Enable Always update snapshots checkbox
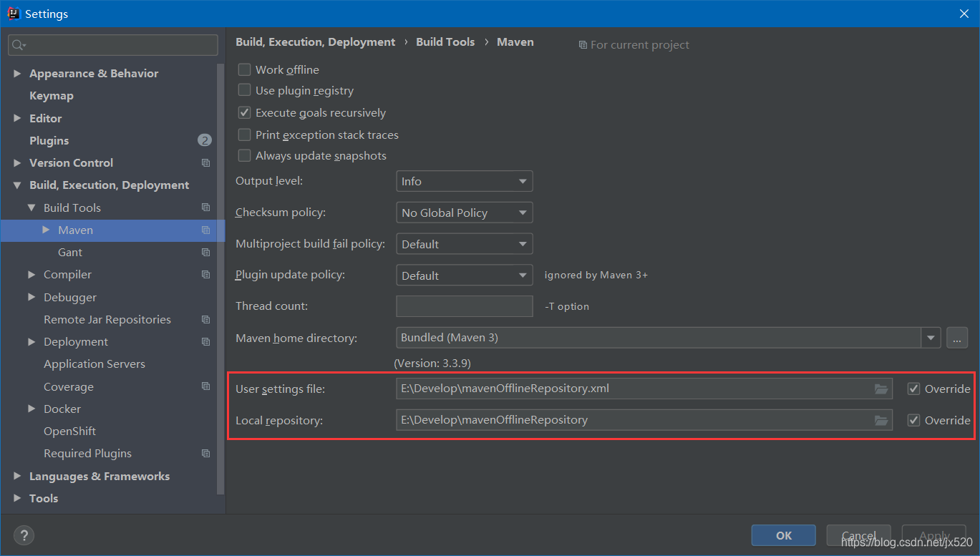 pos(244,155)
